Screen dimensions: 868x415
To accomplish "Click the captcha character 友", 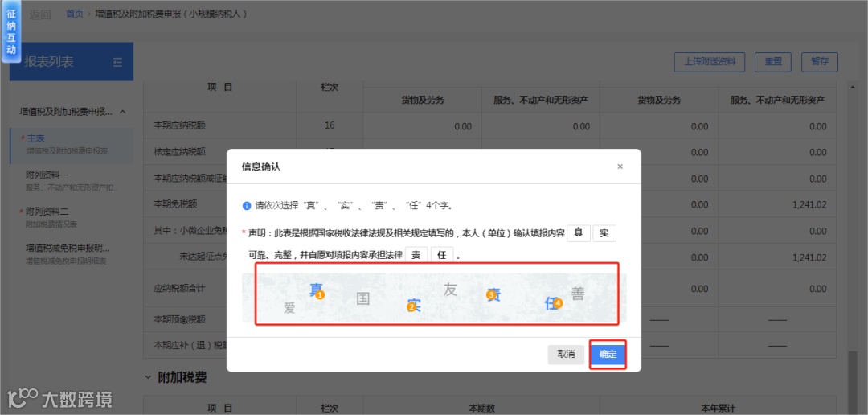I will tap(450, 290).
